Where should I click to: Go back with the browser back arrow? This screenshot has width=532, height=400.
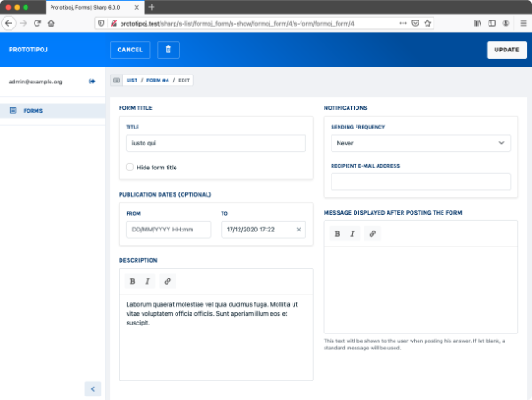[9, 23]
